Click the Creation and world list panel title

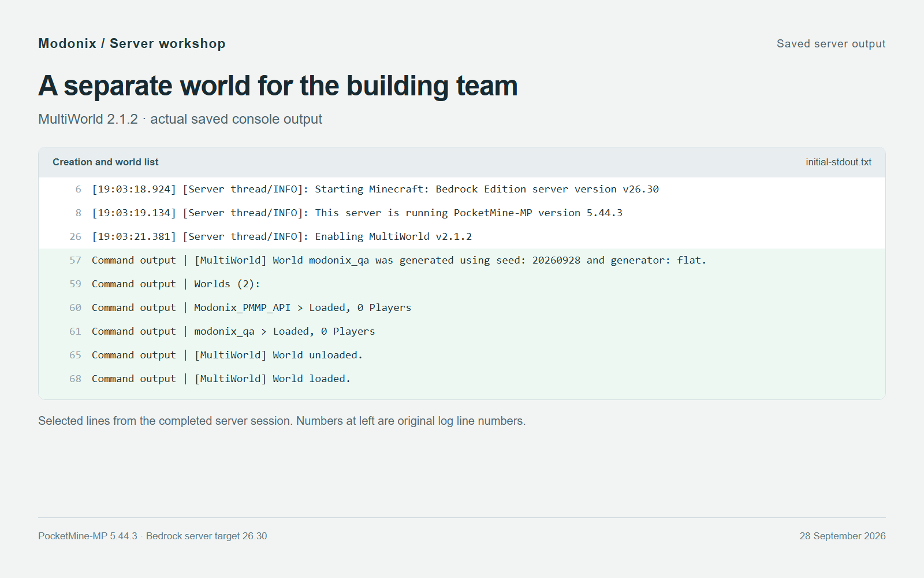coord(106,162)
